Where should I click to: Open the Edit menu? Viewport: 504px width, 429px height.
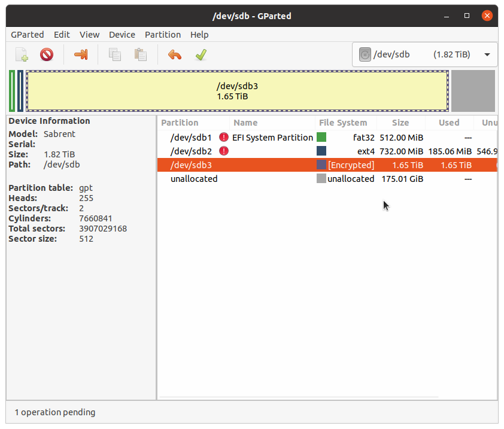62,35
